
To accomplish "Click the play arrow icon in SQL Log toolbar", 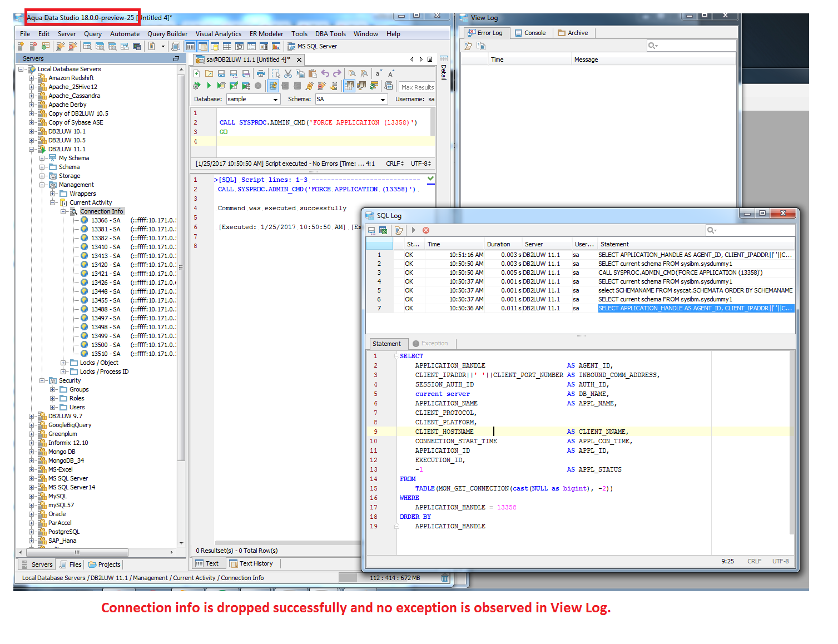I will pos(413,230).
